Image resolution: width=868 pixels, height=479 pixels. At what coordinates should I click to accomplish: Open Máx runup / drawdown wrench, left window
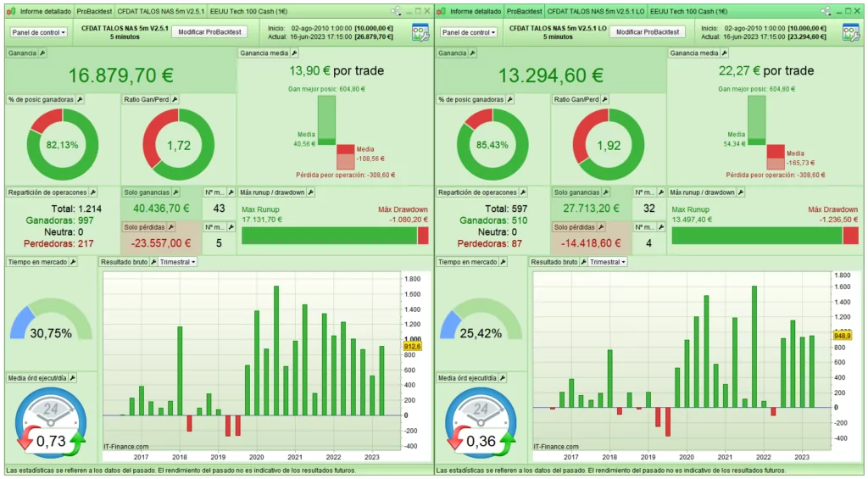311,192
